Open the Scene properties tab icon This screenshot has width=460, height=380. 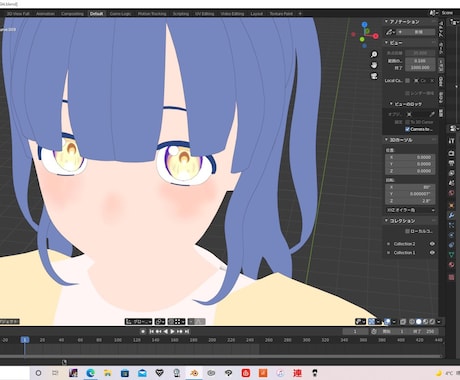(x=451, y=183)
